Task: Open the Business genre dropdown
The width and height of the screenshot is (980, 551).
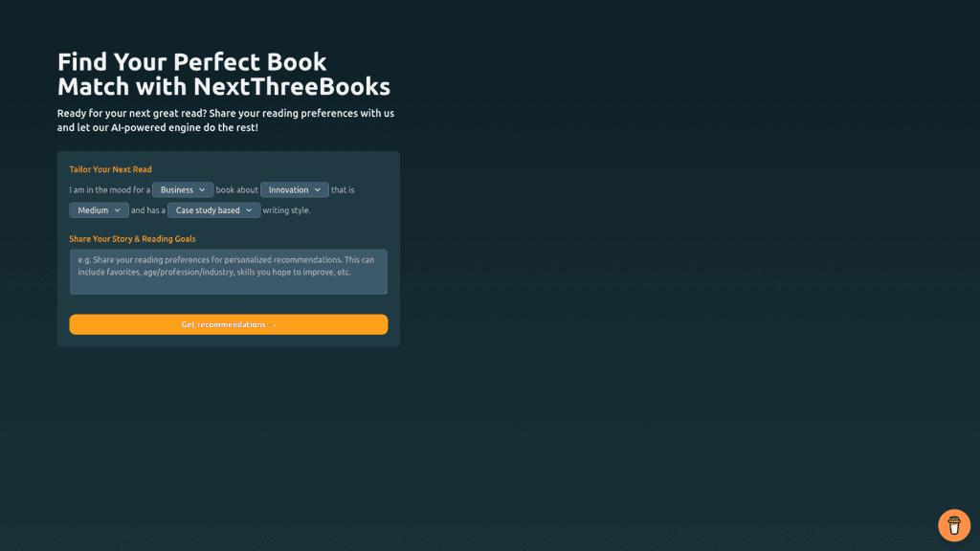Action: 183,190
